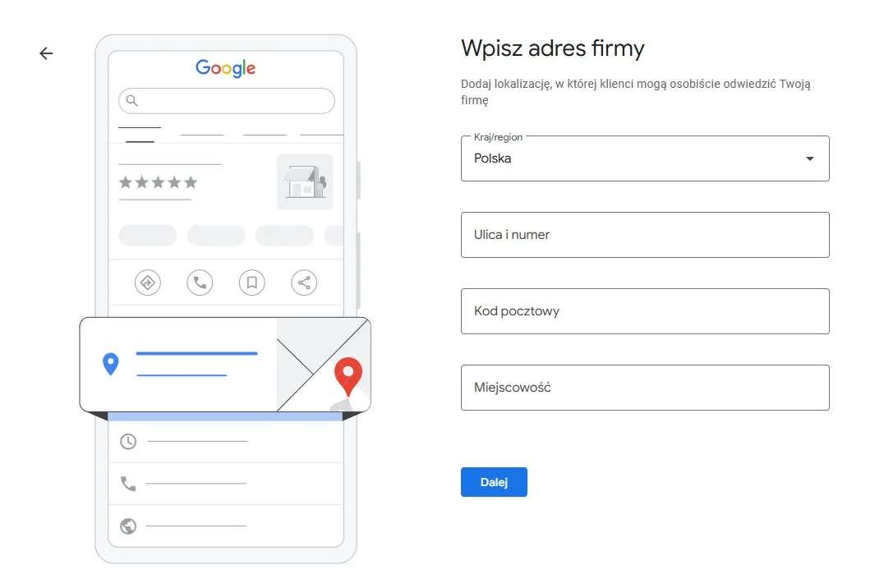This screenshot has height=588, width=884.
Task: Click the handset icon below the clock
Action: tap(128, 484)
